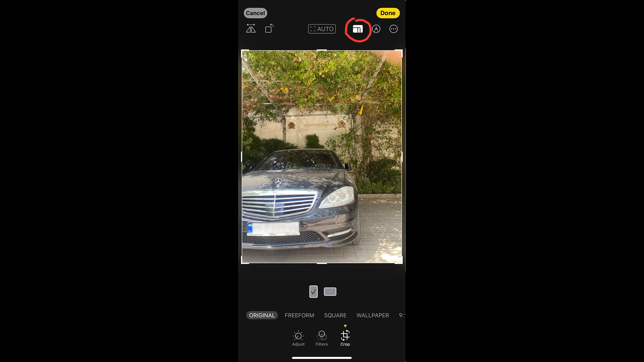Select the FREEFORM crop option
This screenshot has width=644, height=362.
pos(299,315)
